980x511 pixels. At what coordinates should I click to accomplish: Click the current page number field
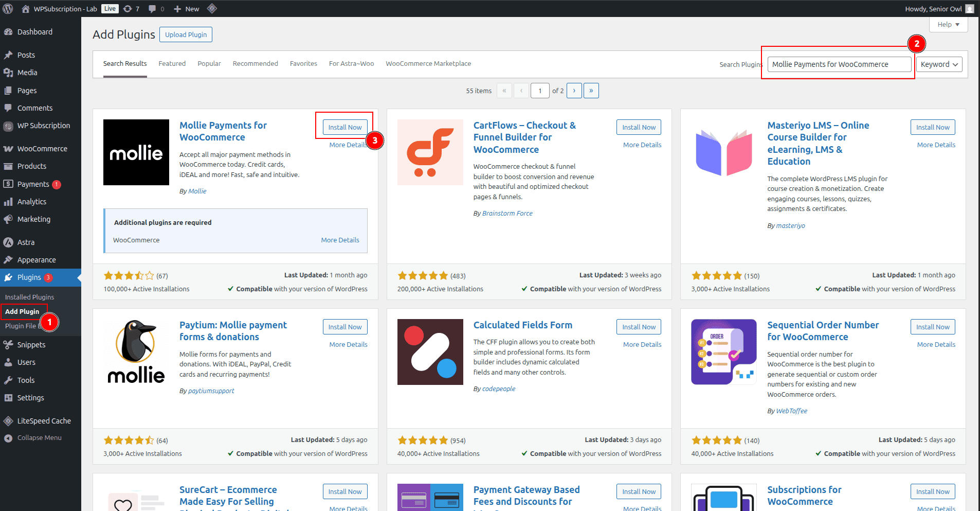[540, 91]
